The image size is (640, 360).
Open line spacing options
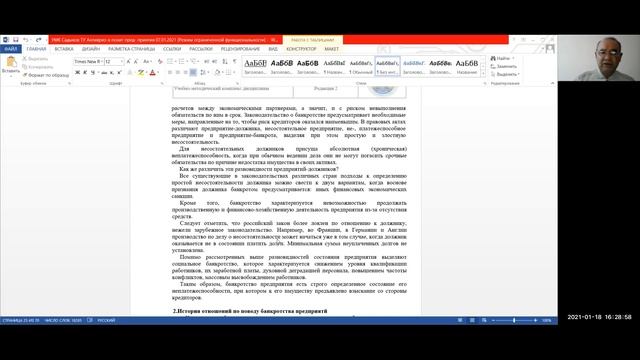pyautogui.click(x=204, y=72)
